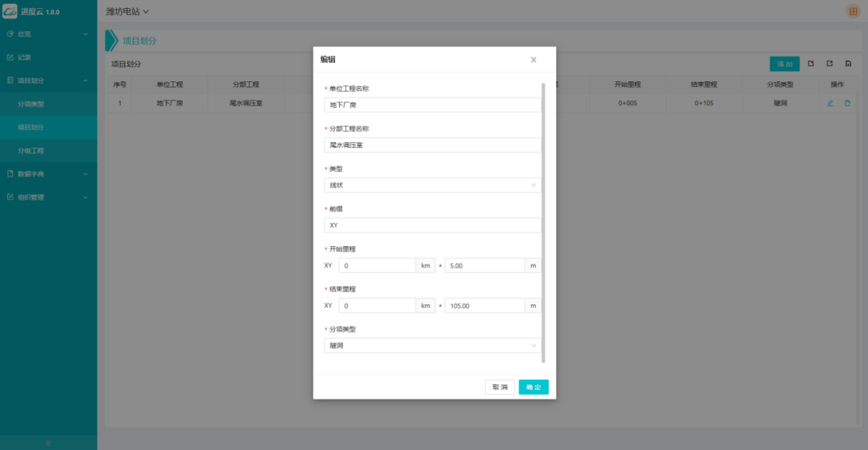Viewport: 868px width, 450px height.
Task: Click the 结束里程 meters field showing 105.00
Action: 484,306
